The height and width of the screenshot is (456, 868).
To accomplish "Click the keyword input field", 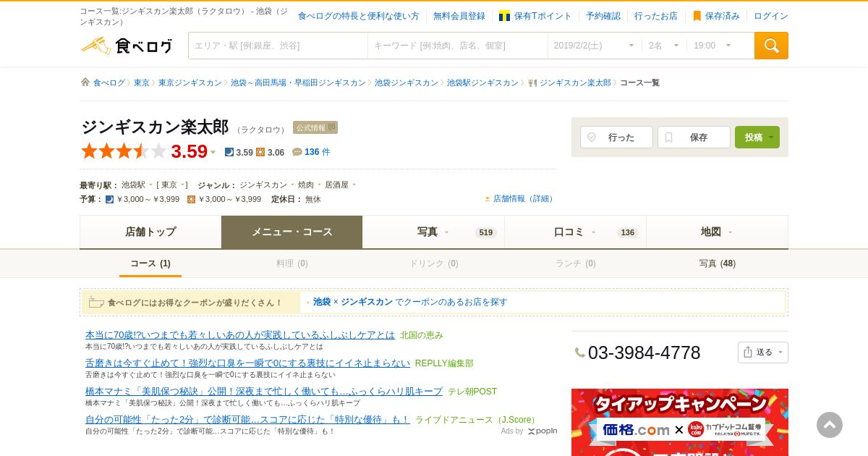I will point(458,46).
